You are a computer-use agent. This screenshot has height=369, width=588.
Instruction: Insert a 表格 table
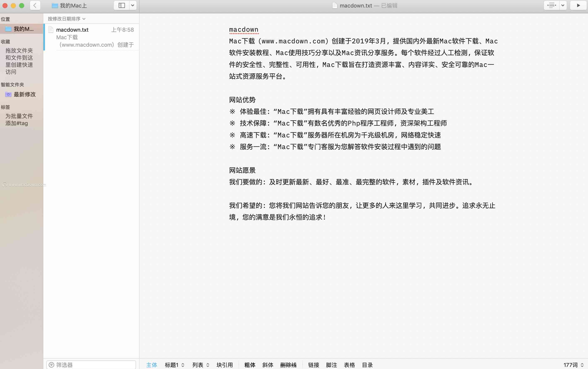[349, 365]
